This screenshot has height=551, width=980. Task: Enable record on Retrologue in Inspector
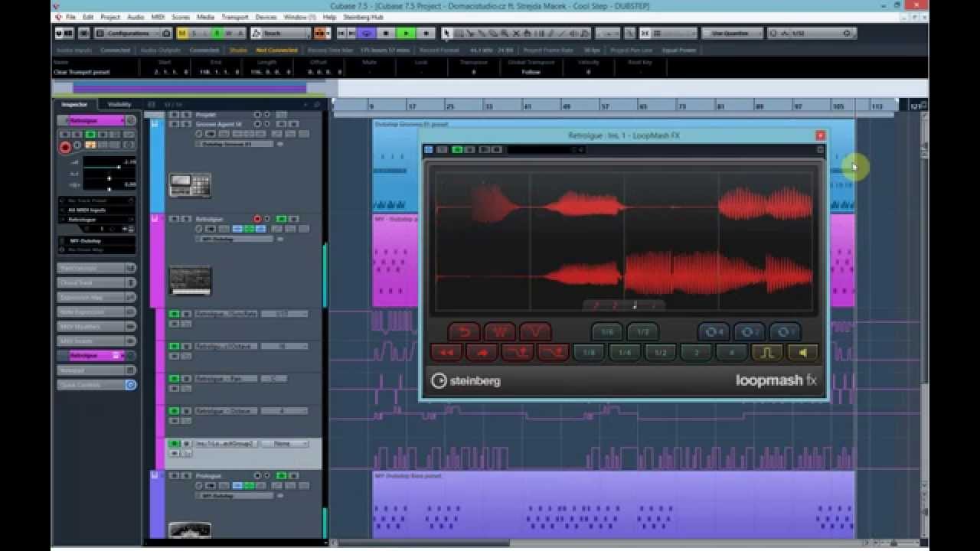pos(66,147)
